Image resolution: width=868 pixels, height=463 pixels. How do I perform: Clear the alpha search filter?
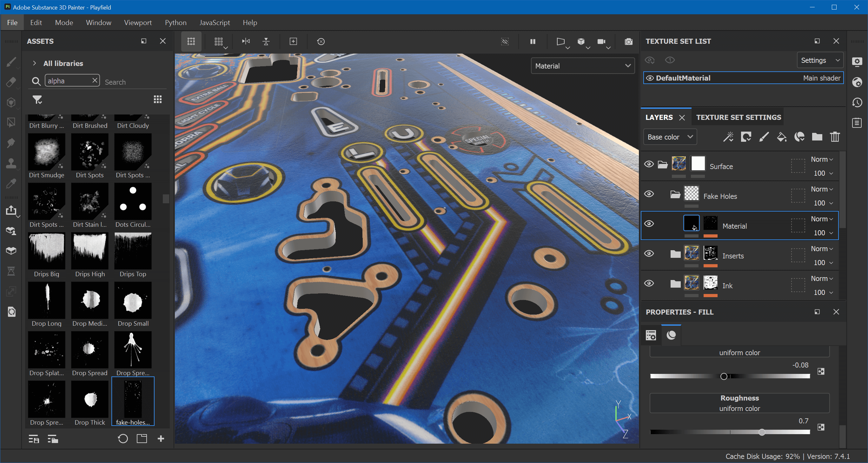pyautogui.click(x=95, y=81)
